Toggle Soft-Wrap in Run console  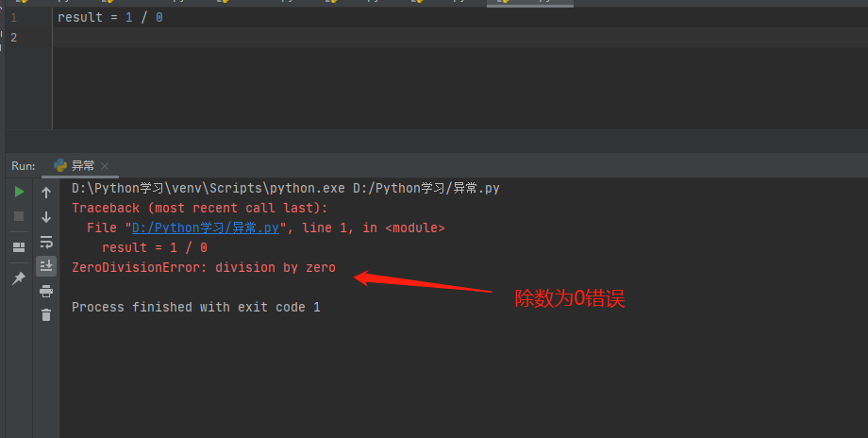pyautogui.click(x=46, y=242)
